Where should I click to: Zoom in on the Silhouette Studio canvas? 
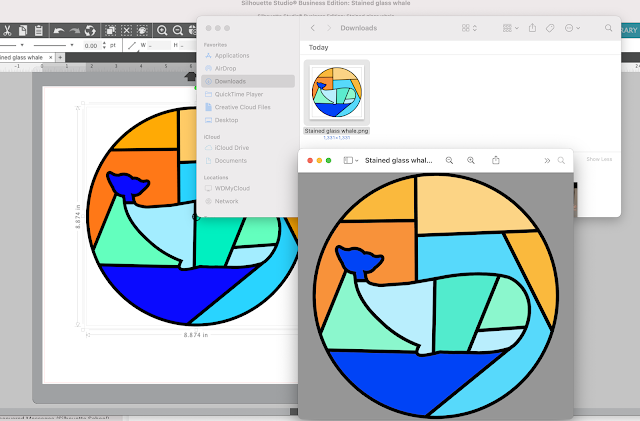tap(162, 30)
